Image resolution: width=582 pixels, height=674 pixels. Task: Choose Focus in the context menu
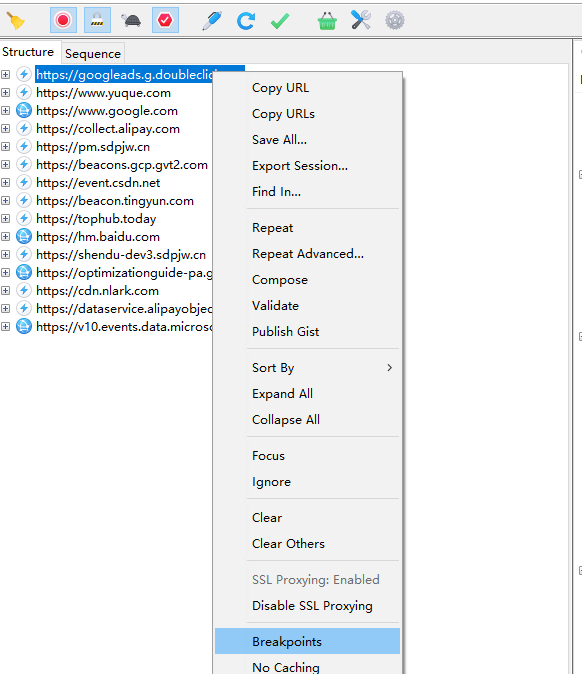307,456
